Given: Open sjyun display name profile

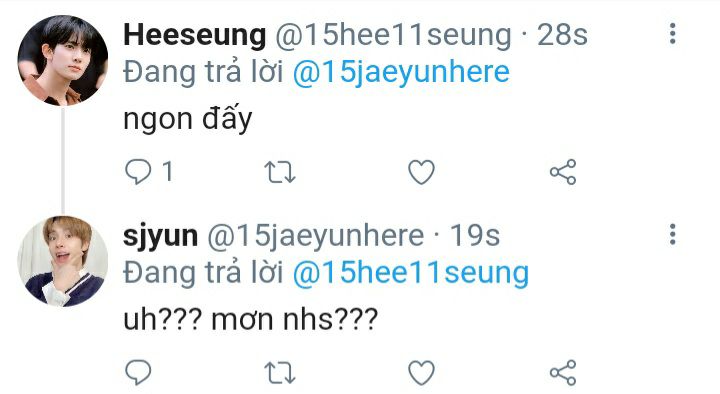Looking at the screenshot, I should (161, 236).
